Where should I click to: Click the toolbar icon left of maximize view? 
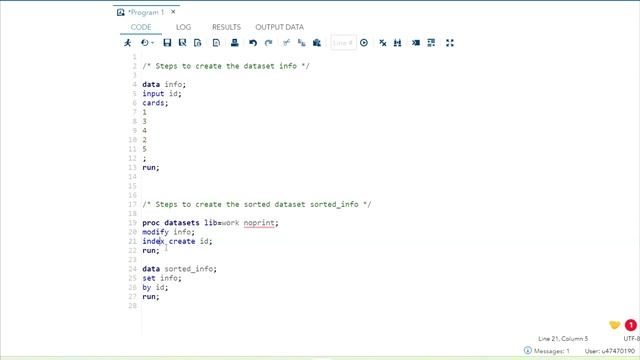click(x=431, y=43)
